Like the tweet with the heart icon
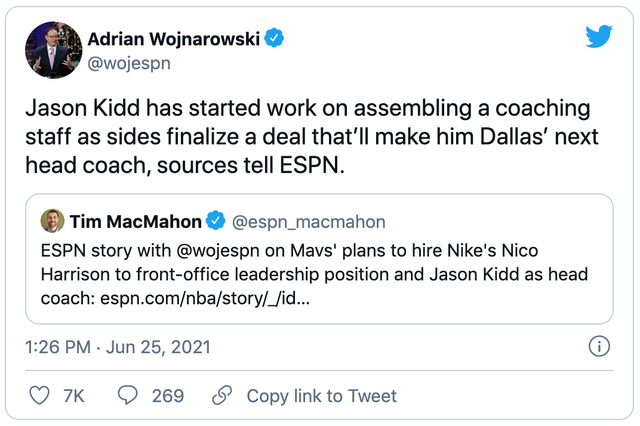Screen dimensions: 640x426 click(40, 396)
